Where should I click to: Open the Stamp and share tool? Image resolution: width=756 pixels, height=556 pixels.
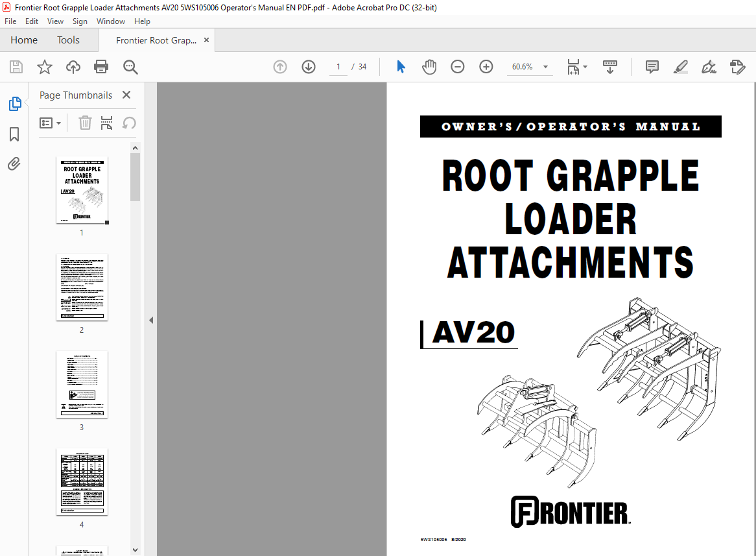[x=737, y=67]
